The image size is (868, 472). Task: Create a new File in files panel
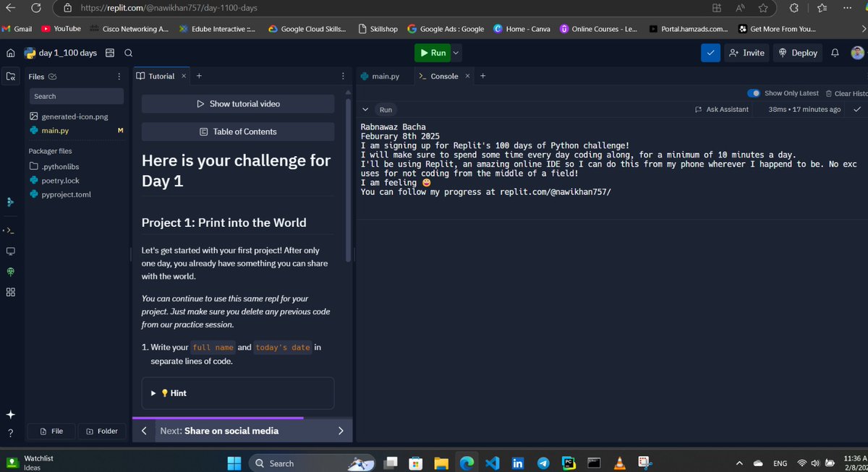pyautogui.click(x=51, y=431)
